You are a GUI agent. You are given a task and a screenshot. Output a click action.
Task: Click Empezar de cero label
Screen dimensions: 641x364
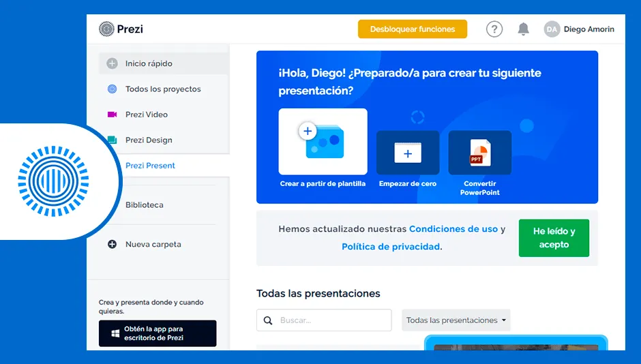pos(408,184)
